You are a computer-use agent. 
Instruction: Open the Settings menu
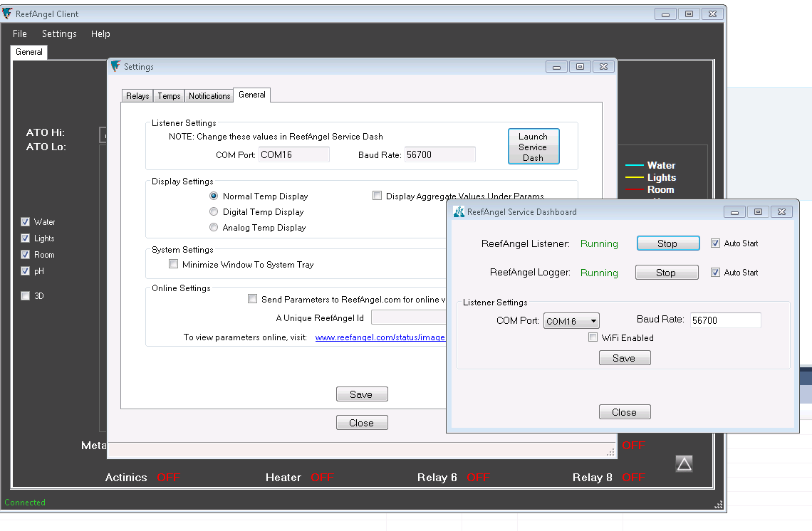tap(59, 33)
